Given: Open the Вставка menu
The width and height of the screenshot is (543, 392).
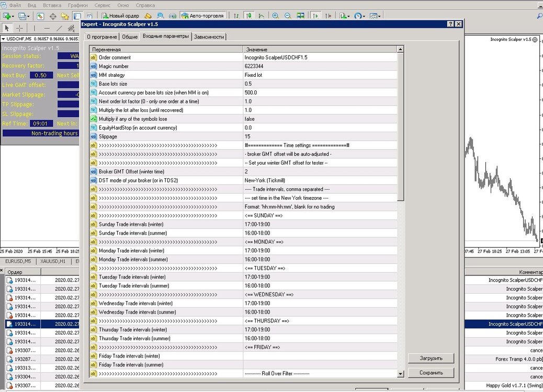Looking at the screenshot, I should point(52,5).
